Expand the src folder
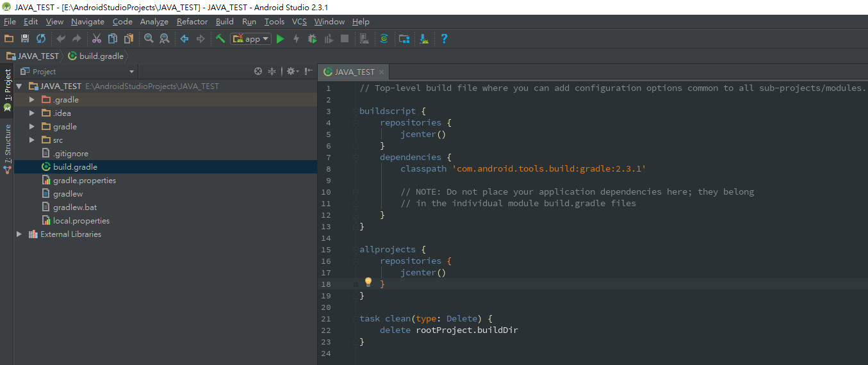The image size is (868, 365). coord(32,140)
